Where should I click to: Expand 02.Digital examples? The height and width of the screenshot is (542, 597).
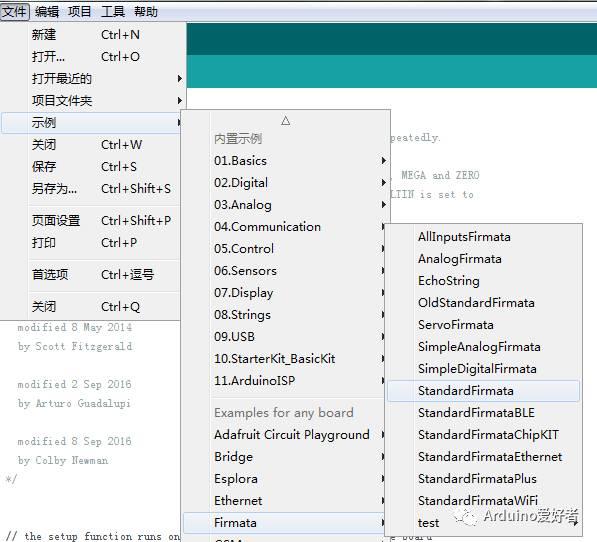(286, 183)
